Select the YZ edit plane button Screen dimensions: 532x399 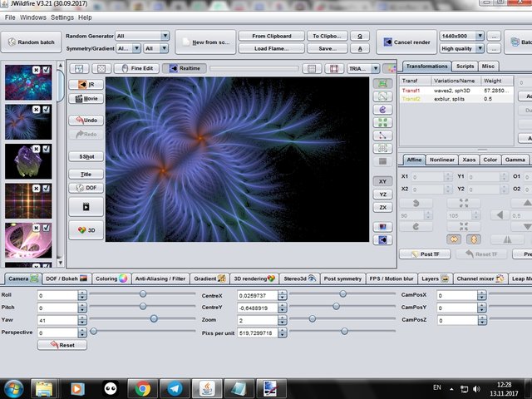(382, 194)
